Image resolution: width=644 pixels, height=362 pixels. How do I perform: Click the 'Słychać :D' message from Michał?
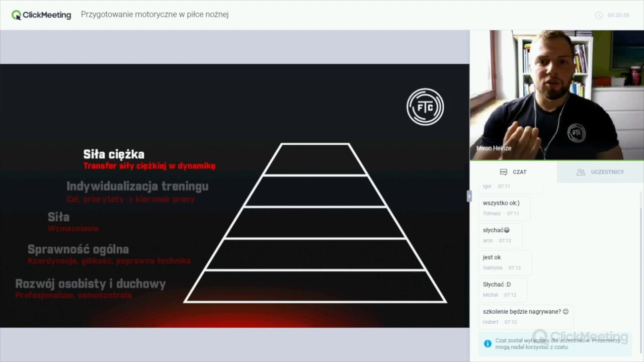pyautogui.click(x=503, y=289)
